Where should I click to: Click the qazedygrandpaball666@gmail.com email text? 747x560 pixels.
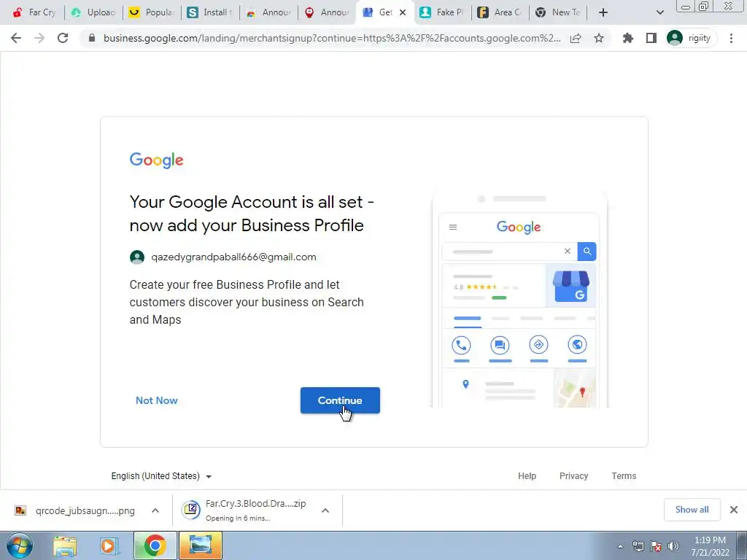pos(233,257)
